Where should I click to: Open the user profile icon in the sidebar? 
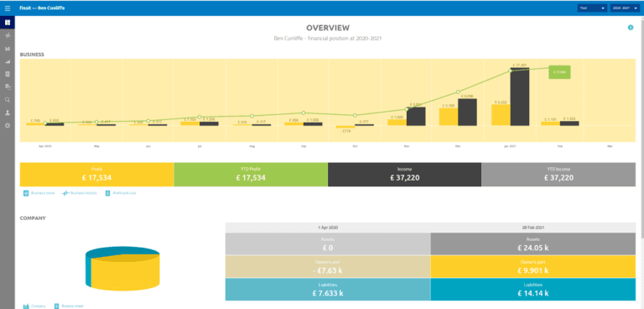coord(8,113)
